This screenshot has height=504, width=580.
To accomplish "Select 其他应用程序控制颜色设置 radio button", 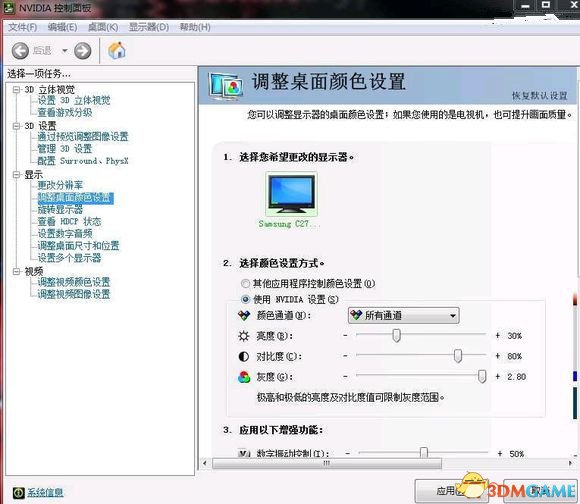I will (245, 284).
